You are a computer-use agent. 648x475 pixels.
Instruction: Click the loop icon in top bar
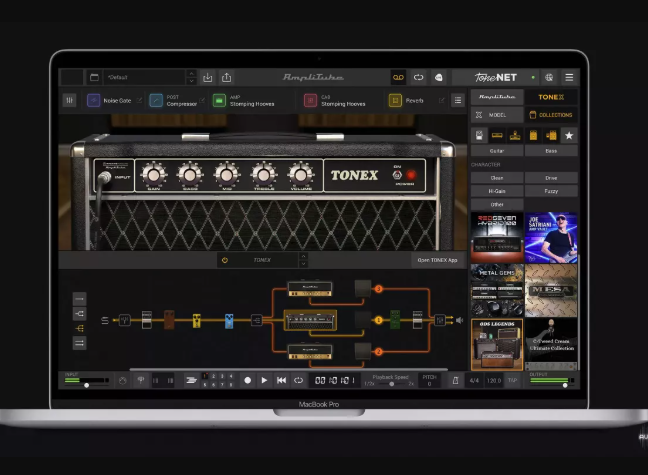pyautogui.click(x=418, y=77)
